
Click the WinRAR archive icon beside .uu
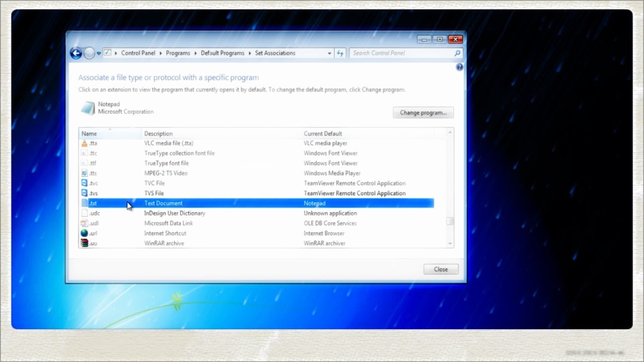tap(85, 243)
